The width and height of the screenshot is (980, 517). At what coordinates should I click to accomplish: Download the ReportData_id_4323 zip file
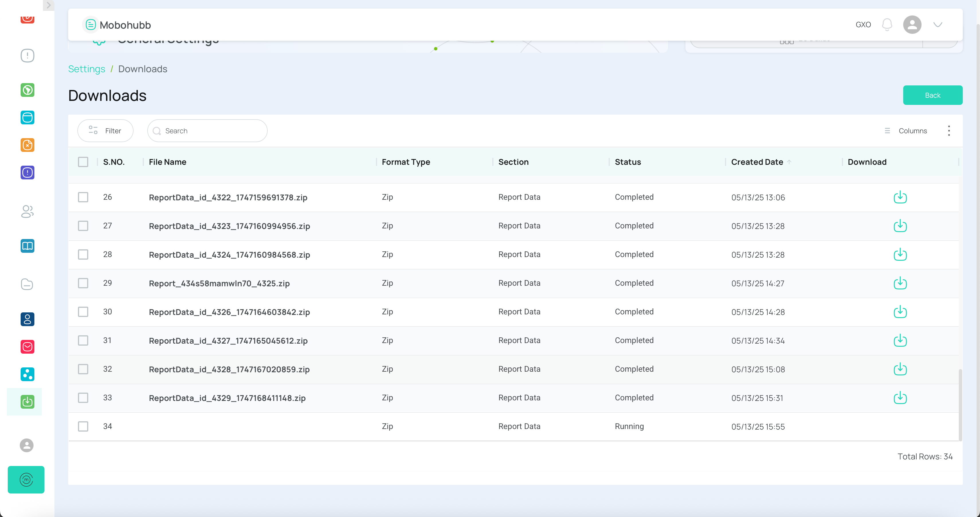coord(900,226)
